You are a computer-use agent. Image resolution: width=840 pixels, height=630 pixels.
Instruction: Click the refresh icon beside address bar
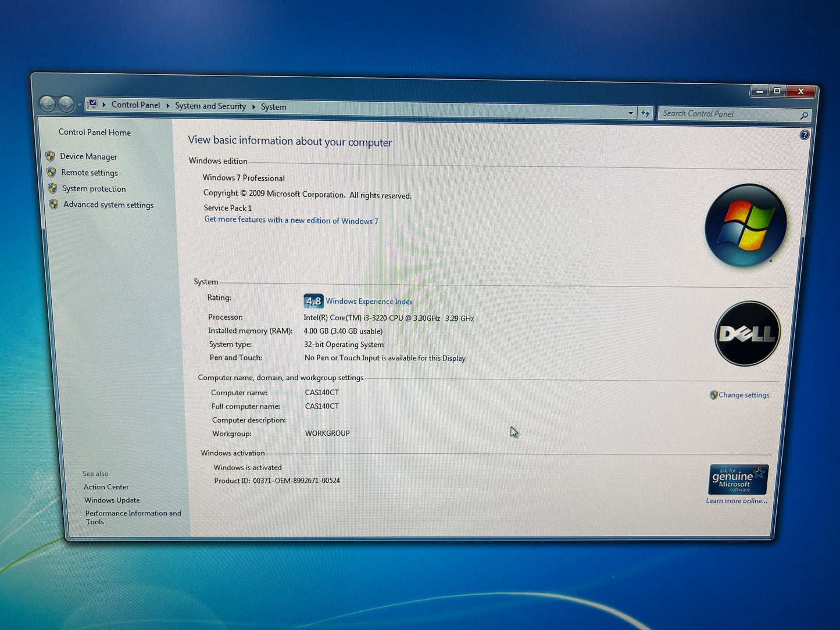point(645,113)
